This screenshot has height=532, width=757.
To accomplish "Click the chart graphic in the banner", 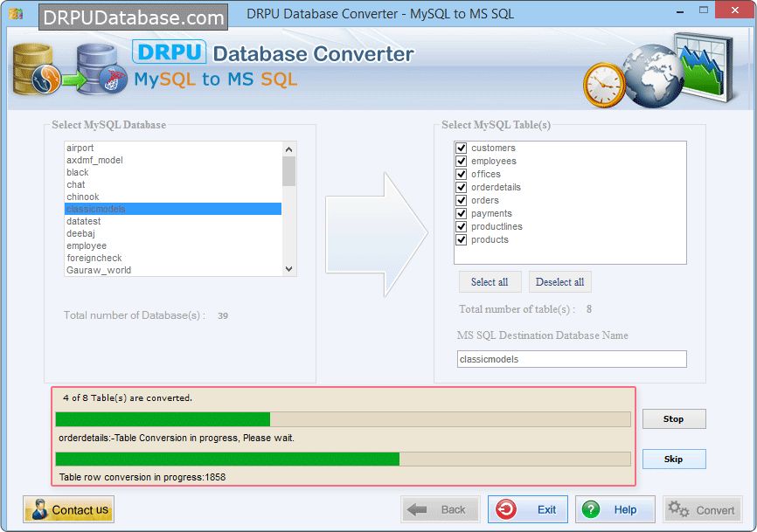I will click(705, 66).
